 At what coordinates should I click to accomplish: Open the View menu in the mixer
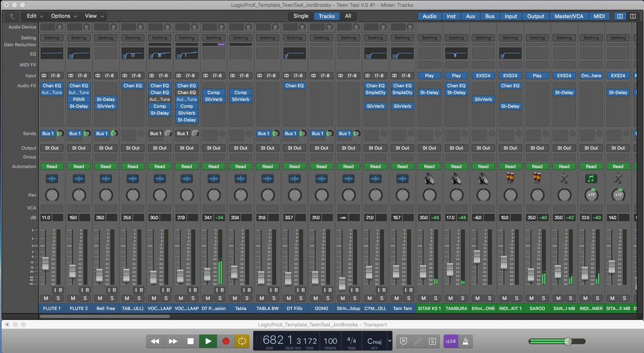tap(94, 16)
